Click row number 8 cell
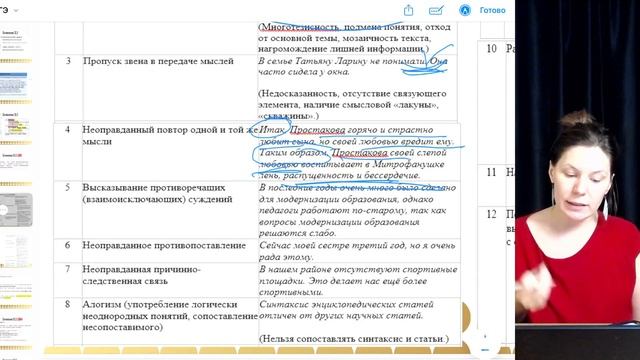This screenshot has height=360, width=640. coord(67,304)
